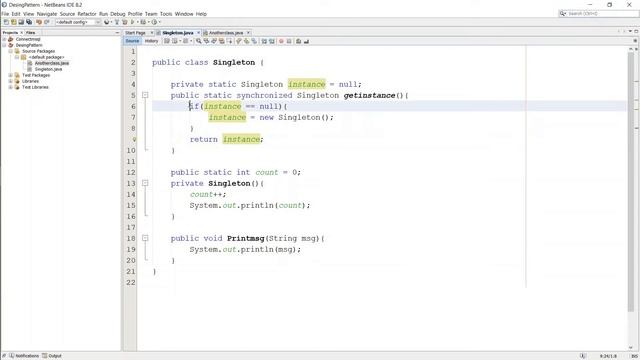This screenshot has width=640, height=360.
Task: Open the Debug Project dropdown arrow
Action: (149, 22)
